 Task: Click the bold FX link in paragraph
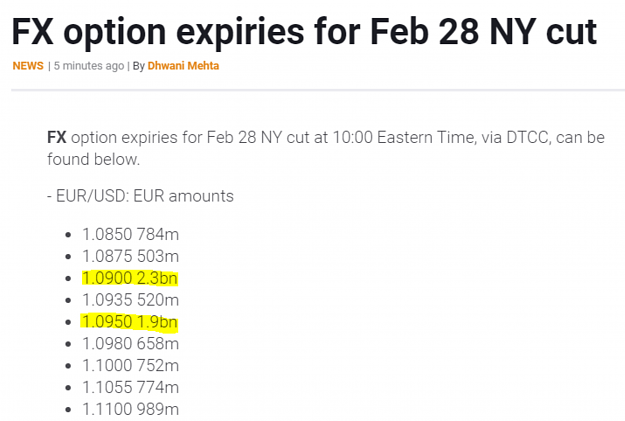pos(57,138)
